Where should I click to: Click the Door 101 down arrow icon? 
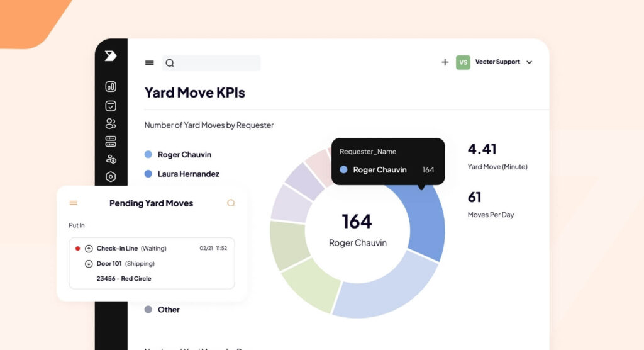pos(89,264)
